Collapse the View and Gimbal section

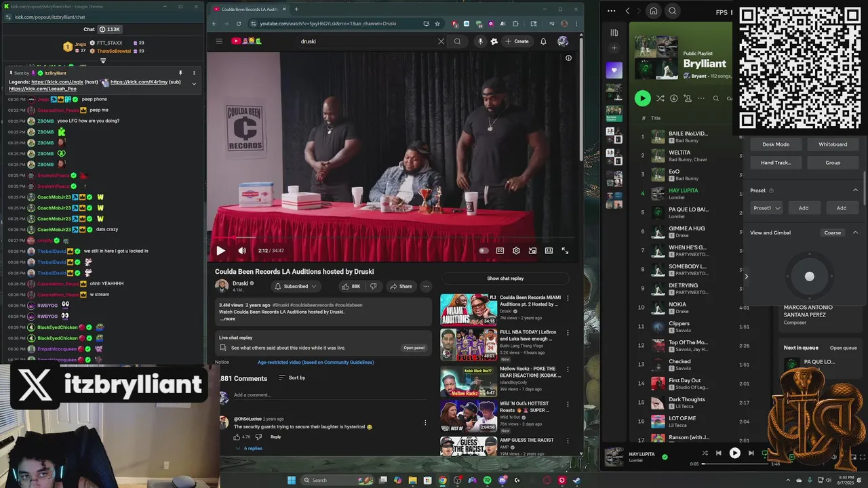[855, 232]
